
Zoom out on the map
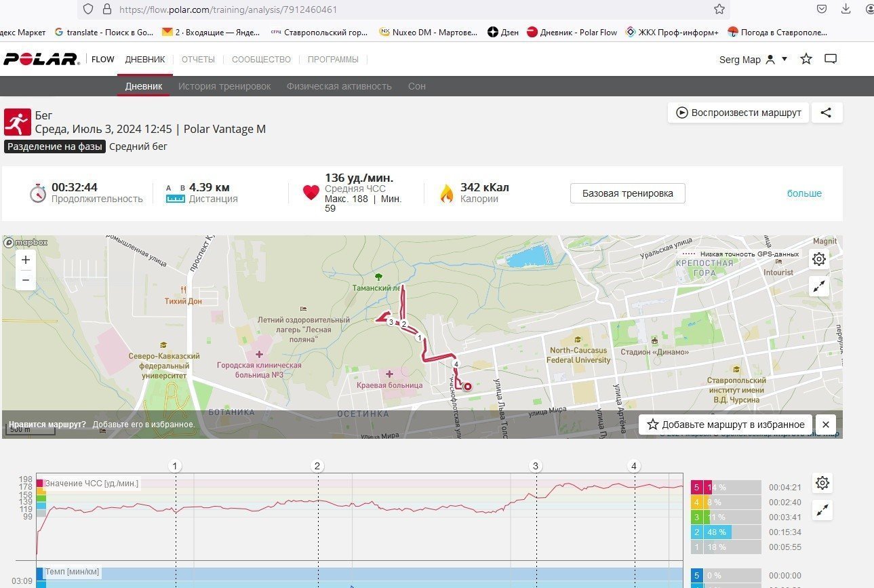(x=26, y=279)
